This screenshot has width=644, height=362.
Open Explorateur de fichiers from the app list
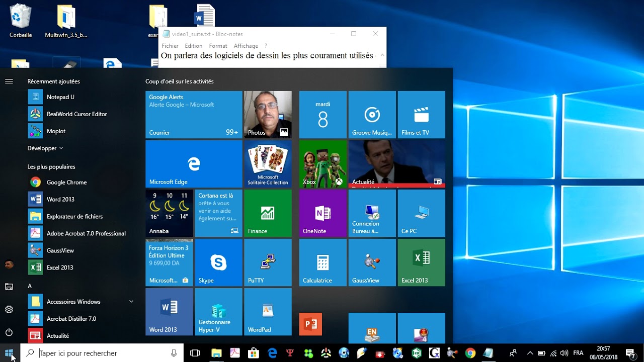pos(80,217)
